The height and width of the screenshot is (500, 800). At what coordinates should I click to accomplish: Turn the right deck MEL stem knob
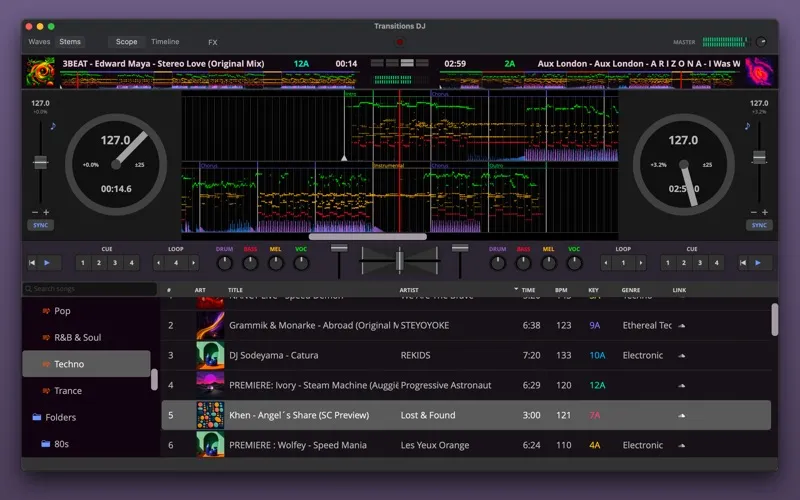(x=548, y=263)
